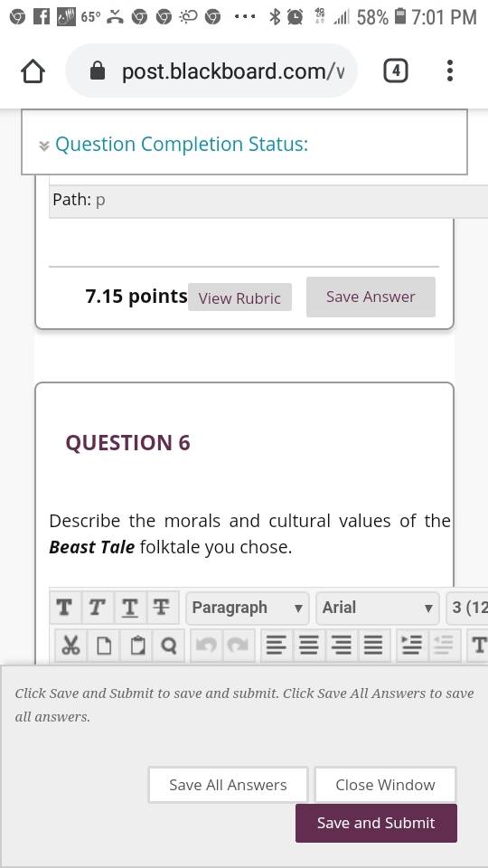488x868 pixels.
Task: Apply italic formatting in the editor toolbar
Action: point(98,608)
